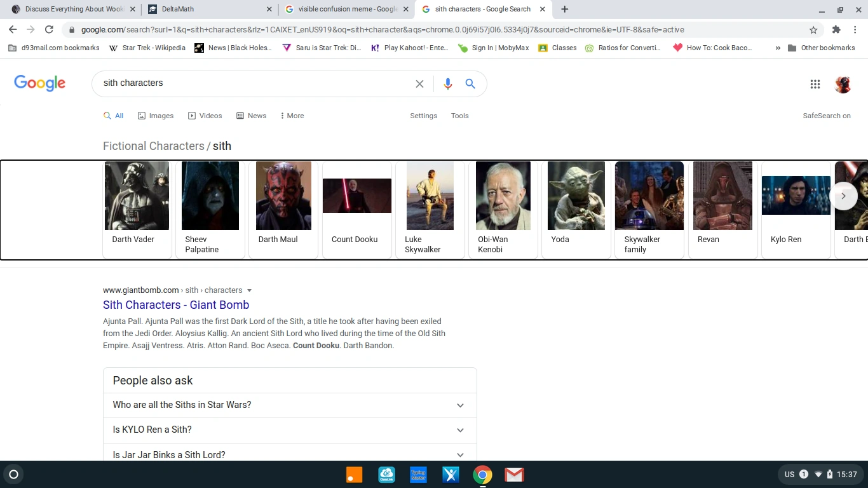Open ClassLink from the shelf
This screenshot has width=868, height=488.
386,474
